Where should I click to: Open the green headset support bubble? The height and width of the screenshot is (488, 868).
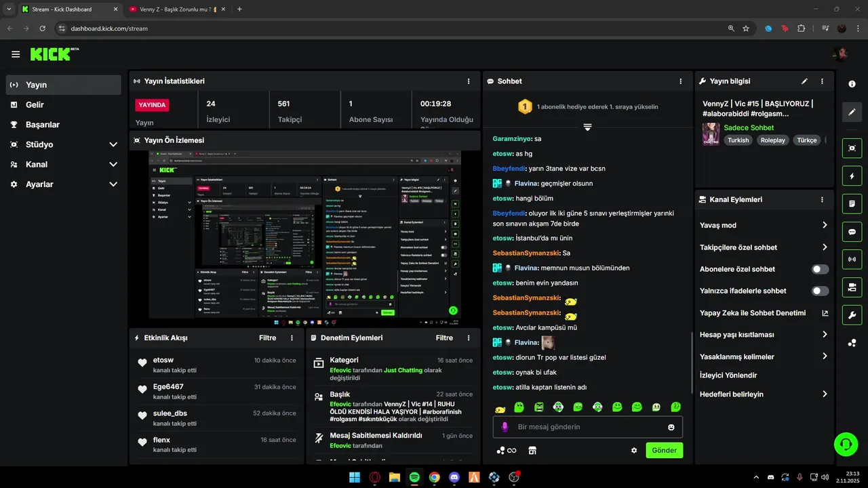point(846,445)
